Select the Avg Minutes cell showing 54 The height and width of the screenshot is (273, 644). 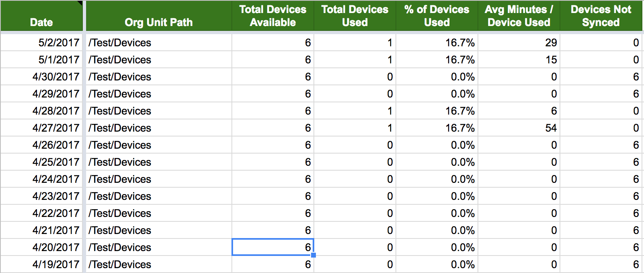(519, 128)
